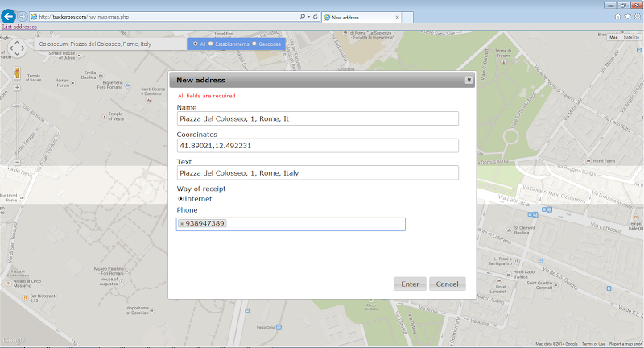This screenshot has width=644, height=348.
Task: Go back with the browser Back button
Action: tap(8, 16)
